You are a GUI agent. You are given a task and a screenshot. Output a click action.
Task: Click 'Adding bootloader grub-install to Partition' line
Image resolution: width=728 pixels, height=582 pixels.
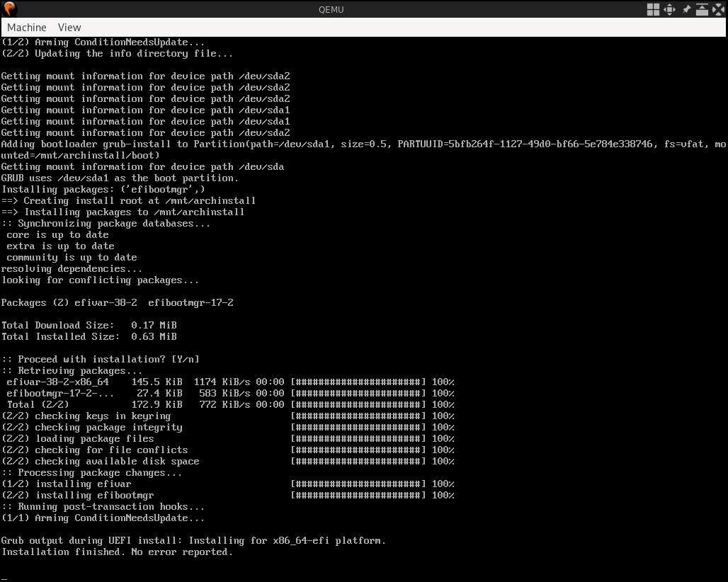pos(363,149)
